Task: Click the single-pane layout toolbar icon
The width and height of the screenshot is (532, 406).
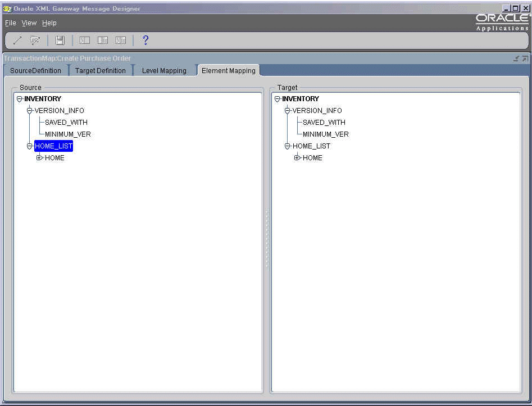Action: [x=84, y=40]
